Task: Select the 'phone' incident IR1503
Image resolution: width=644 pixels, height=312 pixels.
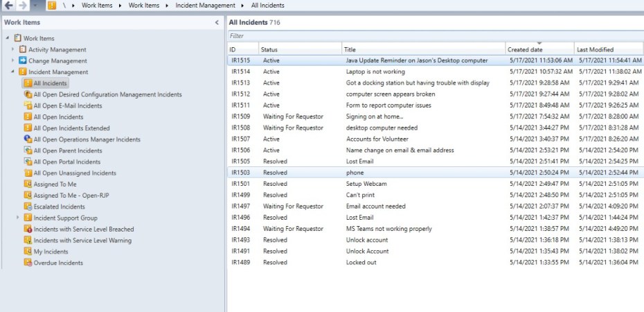Action: tap(436, 173)
